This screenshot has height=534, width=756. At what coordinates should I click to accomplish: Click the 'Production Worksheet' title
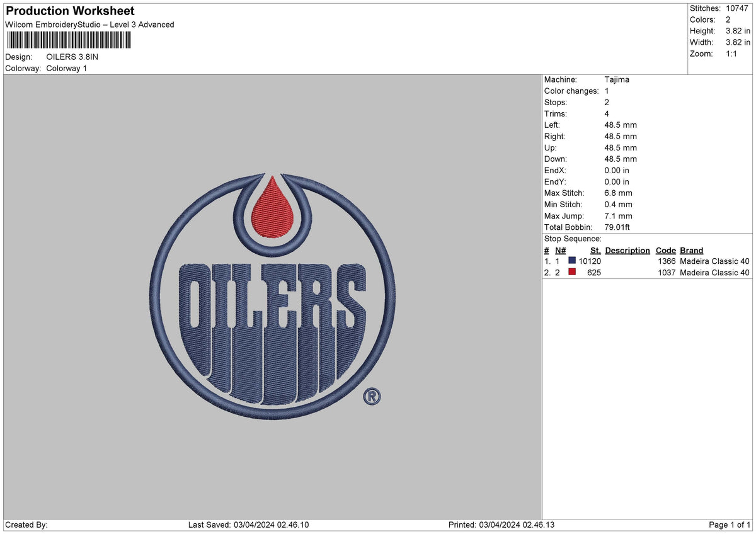(70, 11)
